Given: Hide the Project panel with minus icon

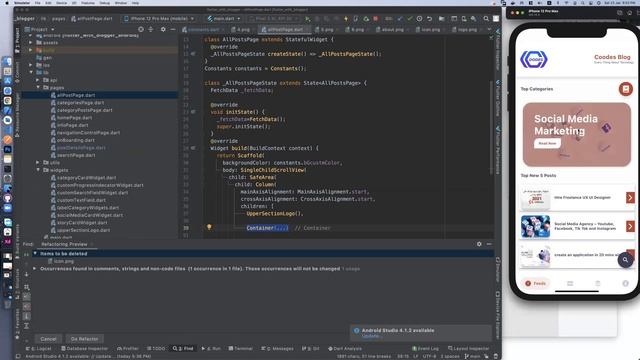Looking at the screenshot, I should click(x=173, y=29).
